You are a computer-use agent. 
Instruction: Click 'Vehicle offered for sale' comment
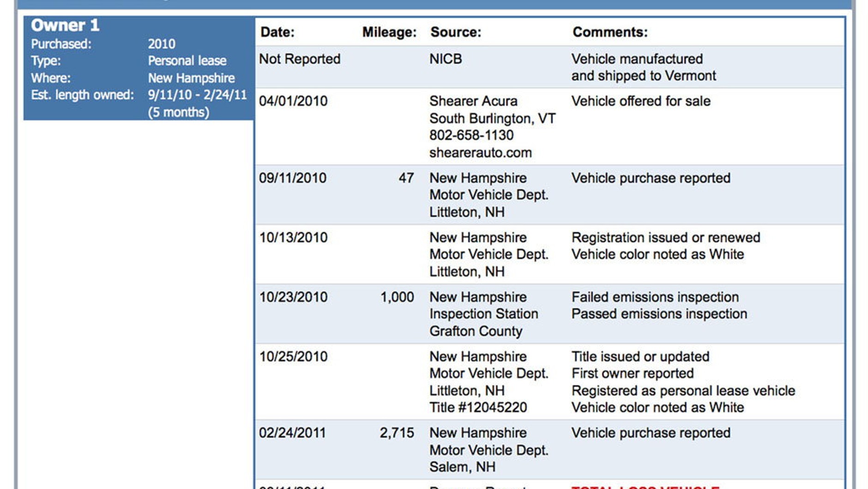[x=641, y=101]
